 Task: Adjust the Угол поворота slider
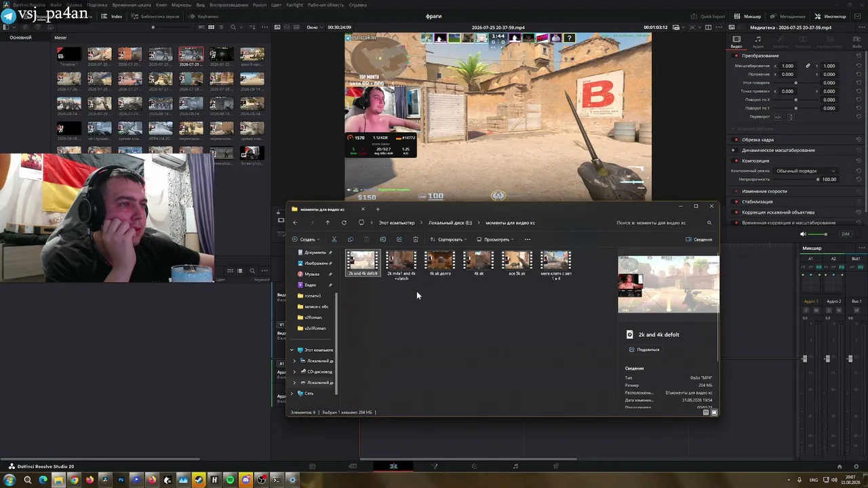tap(795, 83)
